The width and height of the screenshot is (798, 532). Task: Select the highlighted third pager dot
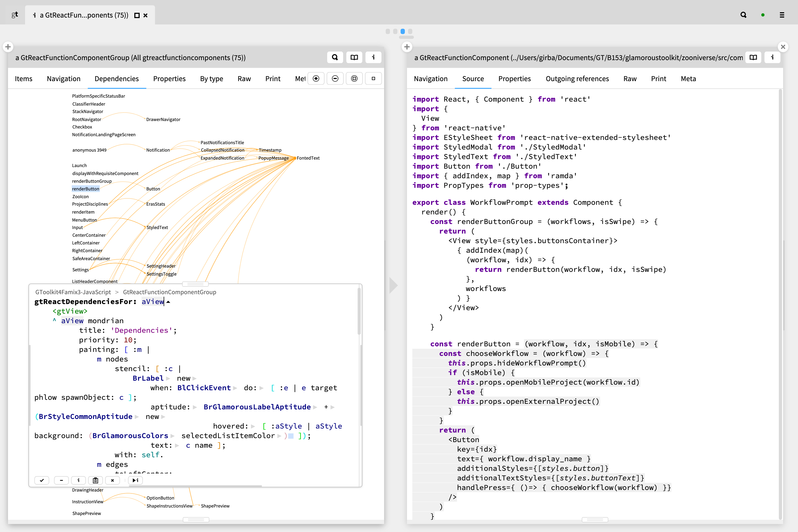[x=403, y=31]
